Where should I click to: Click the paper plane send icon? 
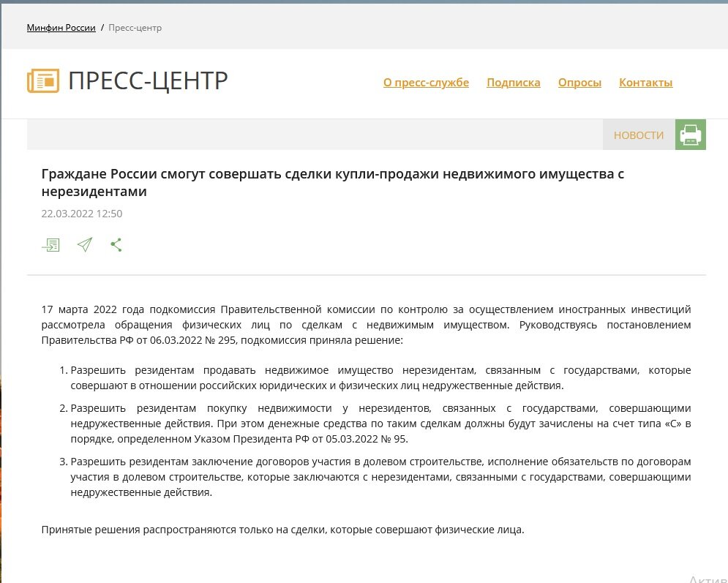click(x=84, y=244)
